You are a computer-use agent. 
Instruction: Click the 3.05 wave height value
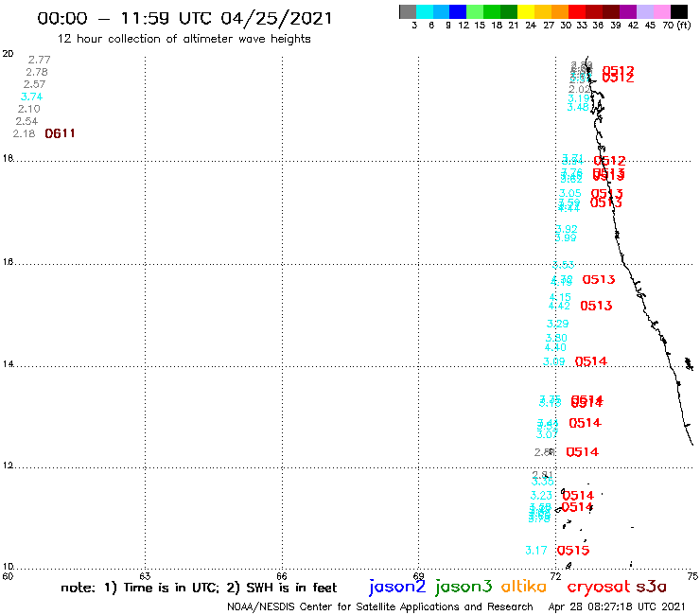coord(570,193)
